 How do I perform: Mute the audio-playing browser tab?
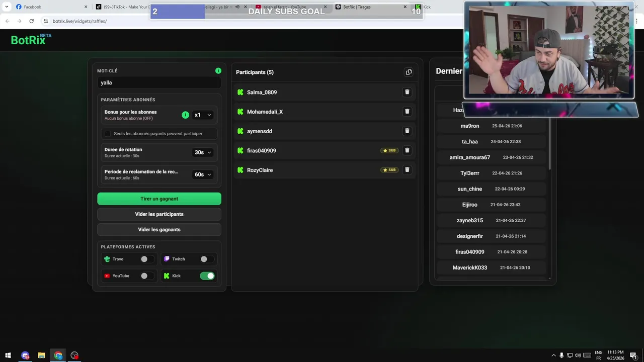[x=237, y=7]
